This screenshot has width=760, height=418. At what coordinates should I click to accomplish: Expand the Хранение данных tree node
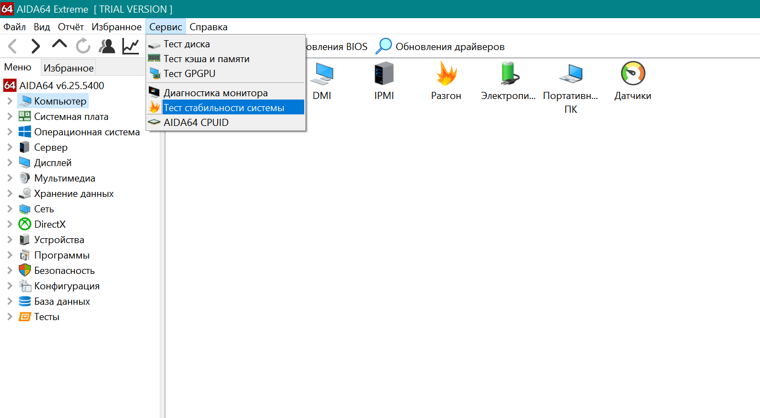[x=10, y=193]
